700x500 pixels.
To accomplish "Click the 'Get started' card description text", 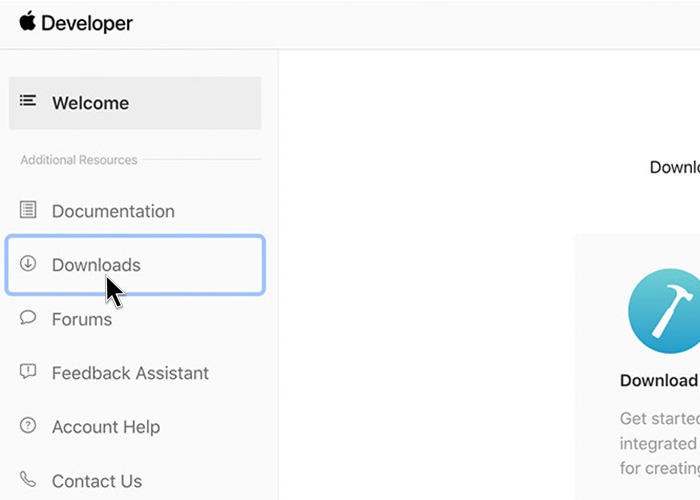I will [658, 443].
